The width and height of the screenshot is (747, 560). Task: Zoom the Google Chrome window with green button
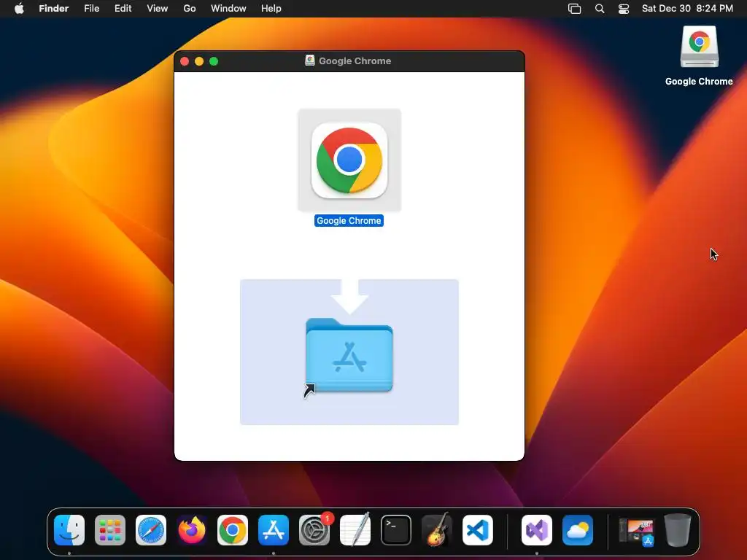[214, 61]
